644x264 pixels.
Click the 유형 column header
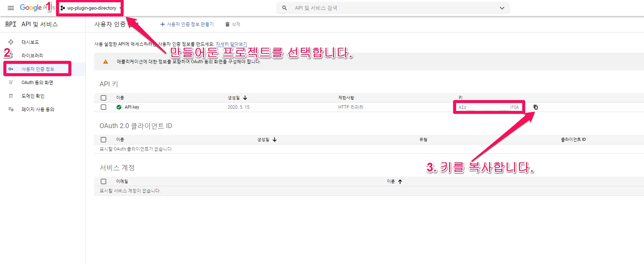click(423, 140)
